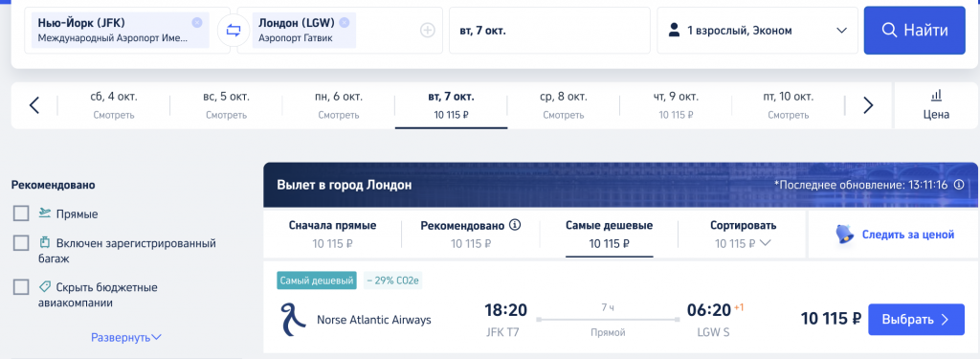The width and height of the screenshot is (980, 359).
Task: Select the чт, 9 окт. date tab
Action: 676,105
